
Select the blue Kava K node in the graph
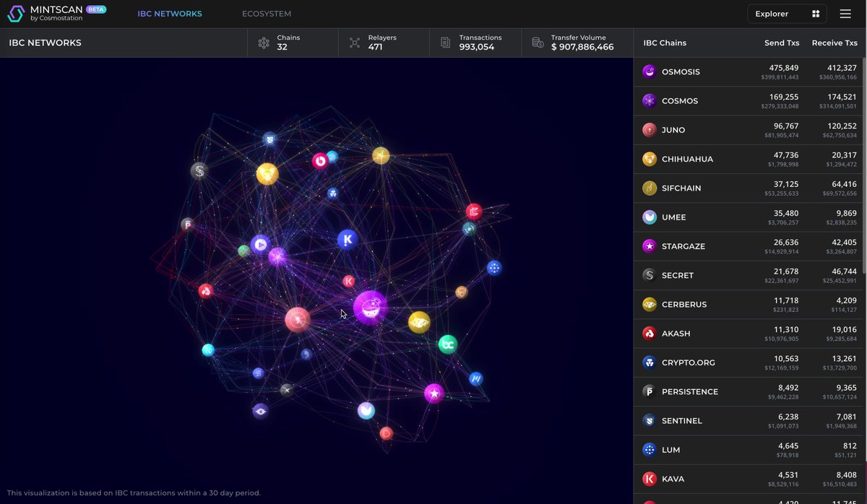(348, 239)
